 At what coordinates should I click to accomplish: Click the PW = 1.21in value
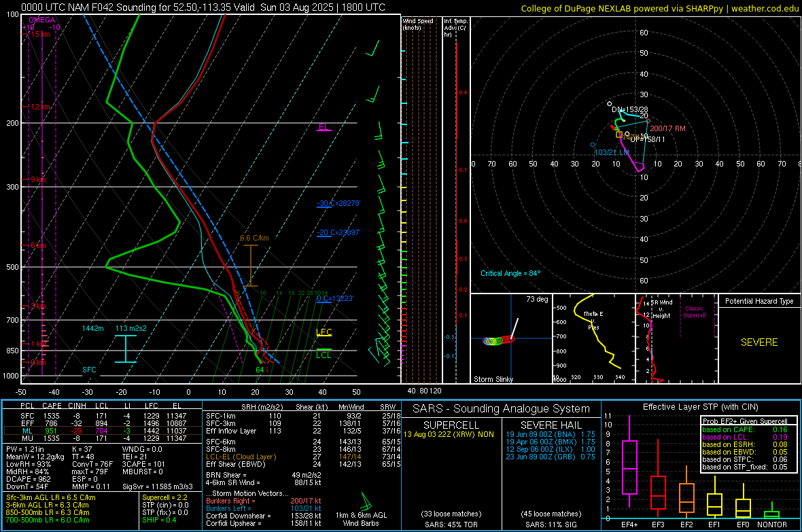pos(26,449)
